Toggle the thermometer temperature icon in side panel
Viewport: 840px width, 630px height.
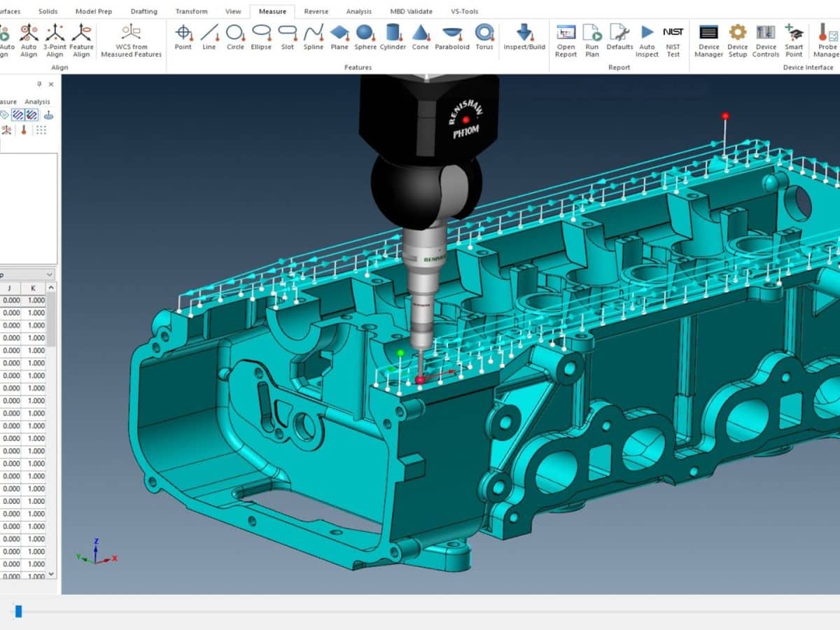click(x=24, y=129)
